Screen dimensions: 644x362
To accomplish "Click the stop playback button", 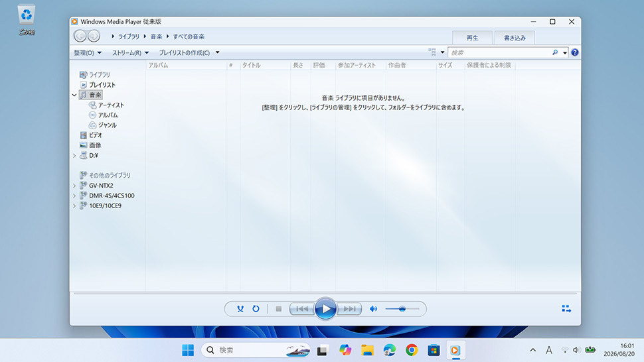I will (x=278, y=309).
